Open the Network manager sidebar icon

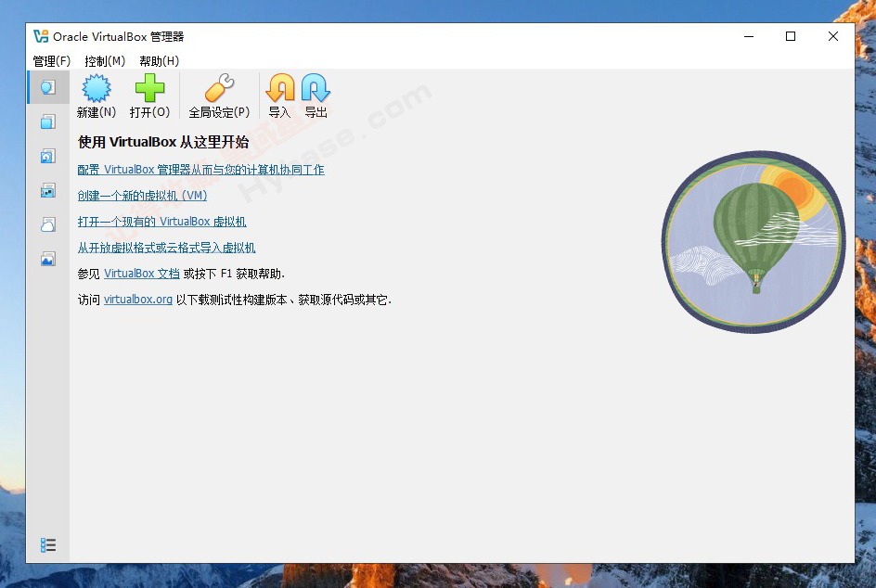[x=47, y=190]
